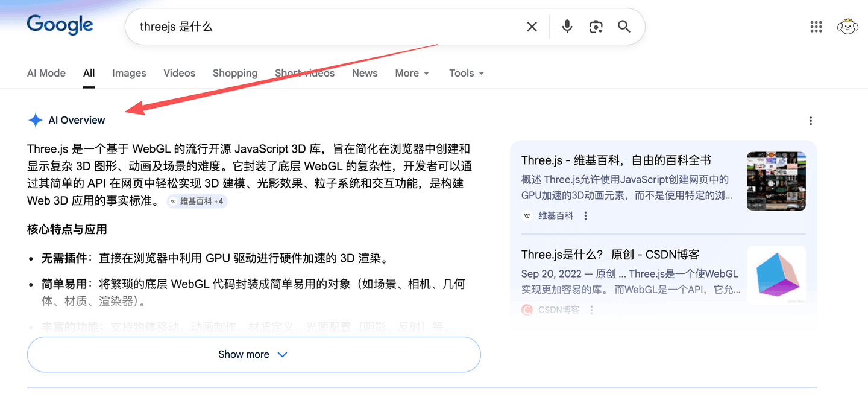The width and height of the screenshot is (868, 397).
Task: Expand the More search filters dropdown
Action: coord(412,73)
